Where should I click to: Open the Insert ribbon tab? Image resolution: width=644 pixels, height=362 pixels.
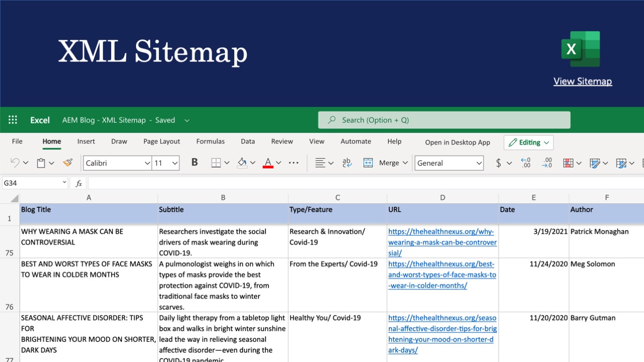click(86, 141)
